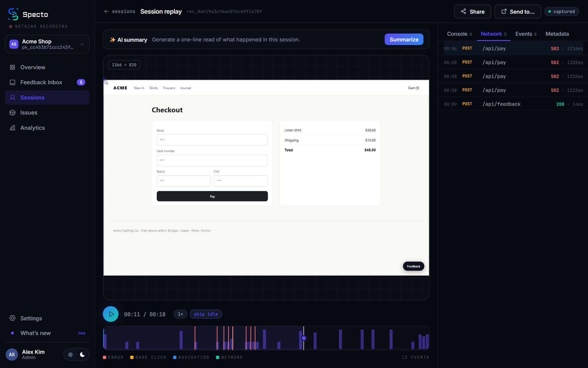588x368 pixels.
Task: Click the Send to external icon
Action: (x=504, y=11)
